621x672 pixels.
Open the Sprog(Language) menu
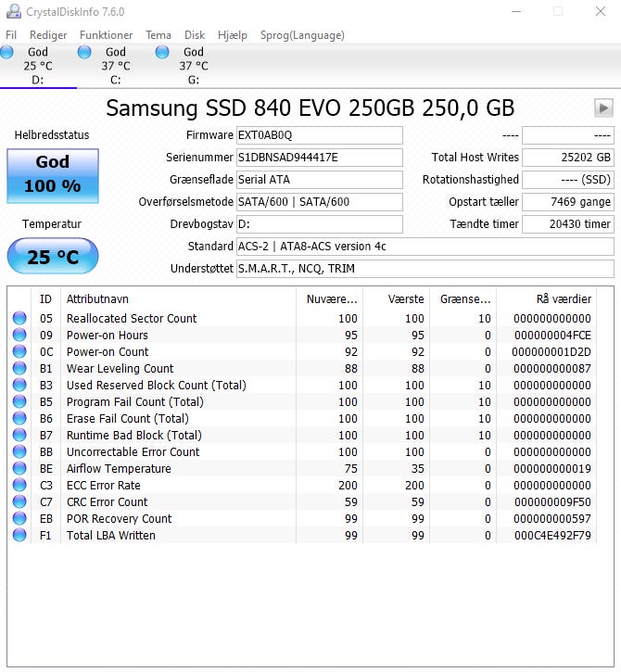(302, 35)
